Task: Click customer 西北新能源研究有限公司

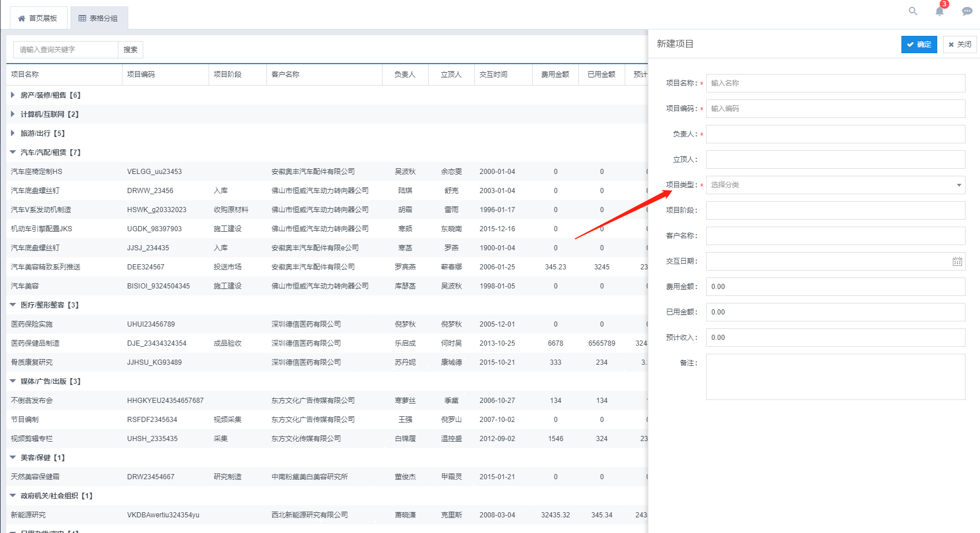Action: pyautogui.click(x=310, y=515)
